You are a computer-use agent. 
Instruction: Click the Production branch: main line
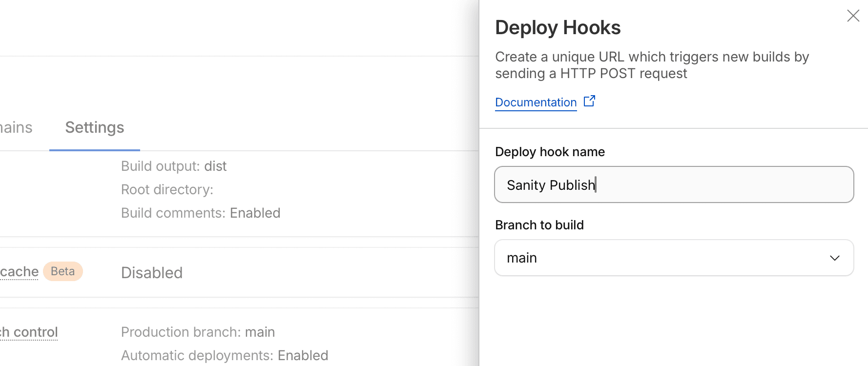coord(198,332)
